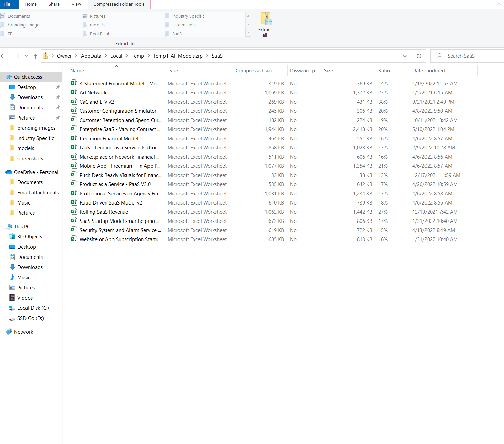This screenshot has width=504, height=444.
Task: Open the File menu tab
Action: [x=7, y=4]
